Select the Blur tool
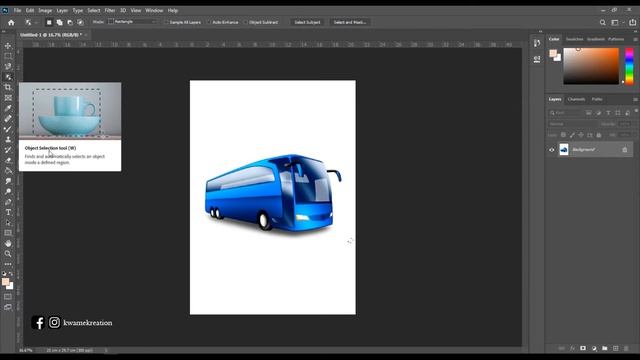 tap(8, 181)
